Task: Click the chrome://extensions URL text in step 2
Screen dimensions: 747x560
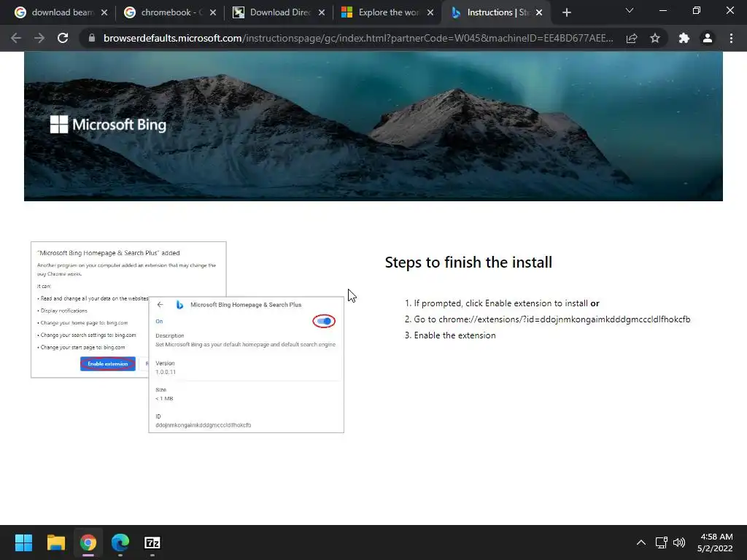Action: pos(565,319)
